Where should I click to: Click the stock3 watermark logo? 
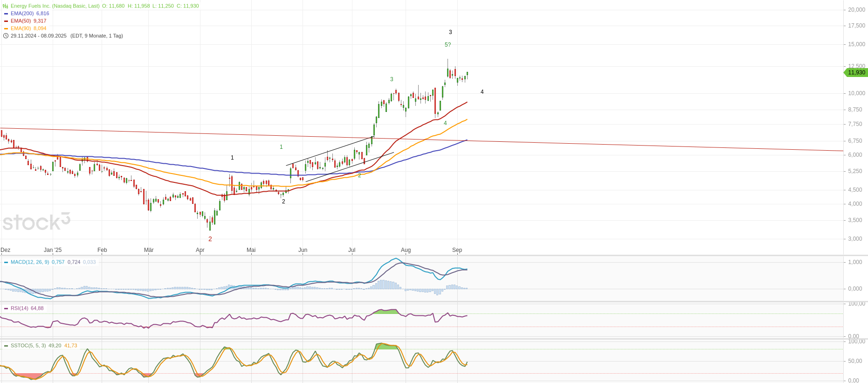(x=36, y=222)
